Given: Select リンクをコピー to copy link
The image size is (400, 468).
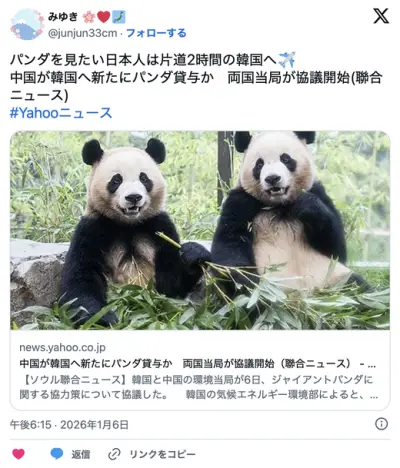Looking at the screenshot, I should [162, 454].
